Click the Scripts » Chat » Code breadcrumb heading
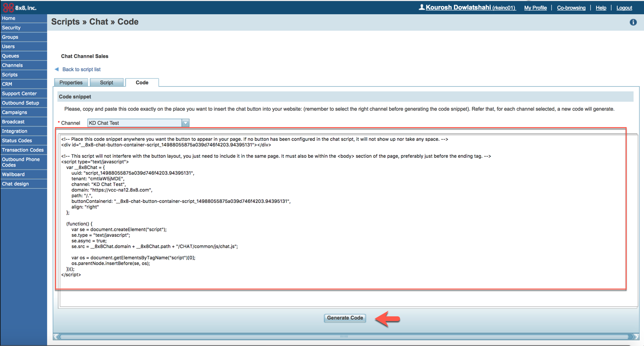Screen dimensions: 644x346 tap(94, 22)
